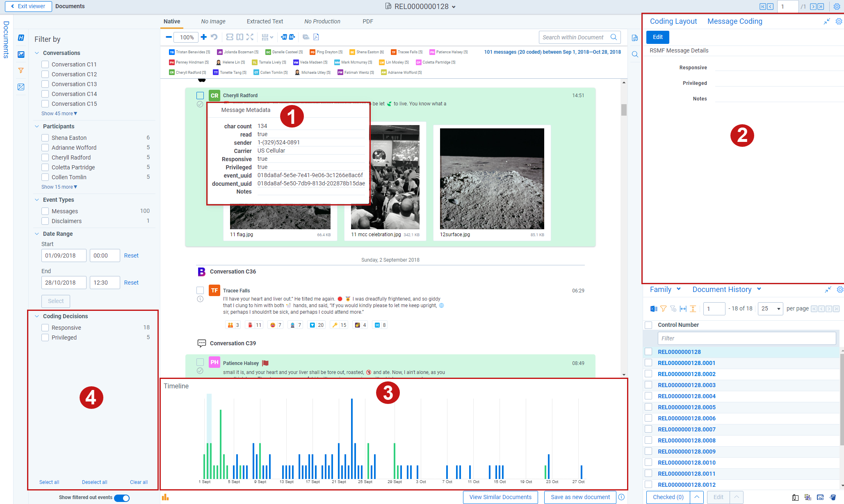This screenshot has height=504, width=844.
Task: Check the Disclaimers event type checkbox
Action: (45, 221)
